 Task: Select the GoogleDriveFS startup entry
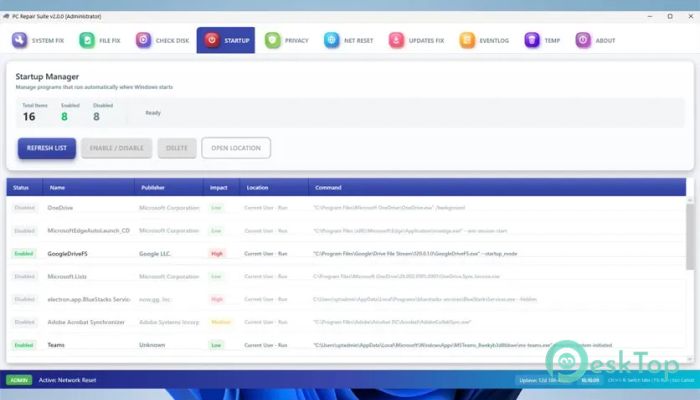346,254
